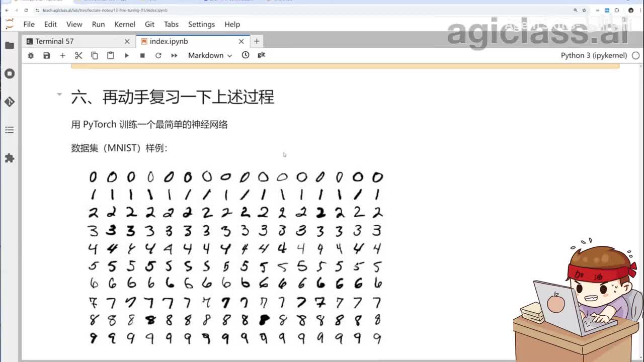Select the heading 六、再动手复习一下上述过程
Screen dimensions: 644x362
click(173, 97)
